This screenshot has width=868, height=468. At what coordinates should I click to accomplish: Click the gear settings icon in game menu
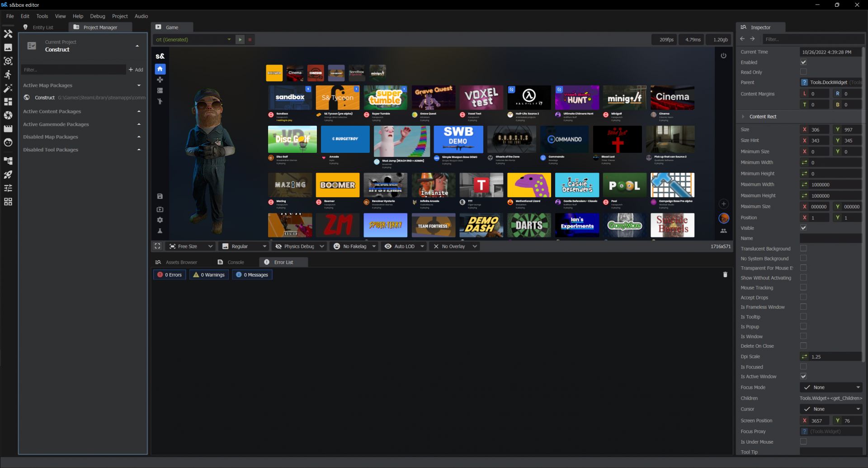tap(160, 220)
